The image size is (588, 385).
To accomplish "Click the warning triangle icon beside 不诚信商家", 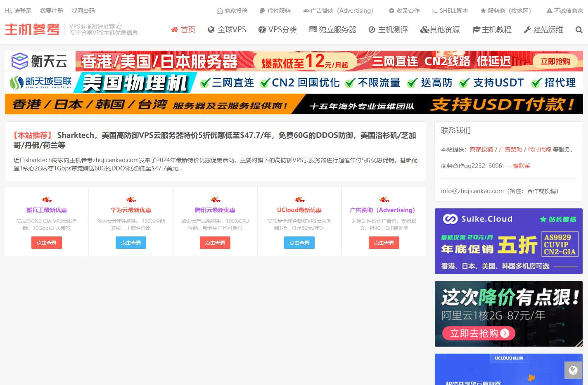I will [x=549, y=11].
